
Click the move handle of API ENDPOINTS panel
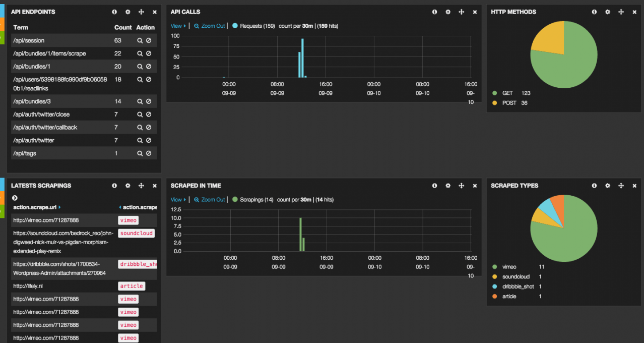[141, 12]
